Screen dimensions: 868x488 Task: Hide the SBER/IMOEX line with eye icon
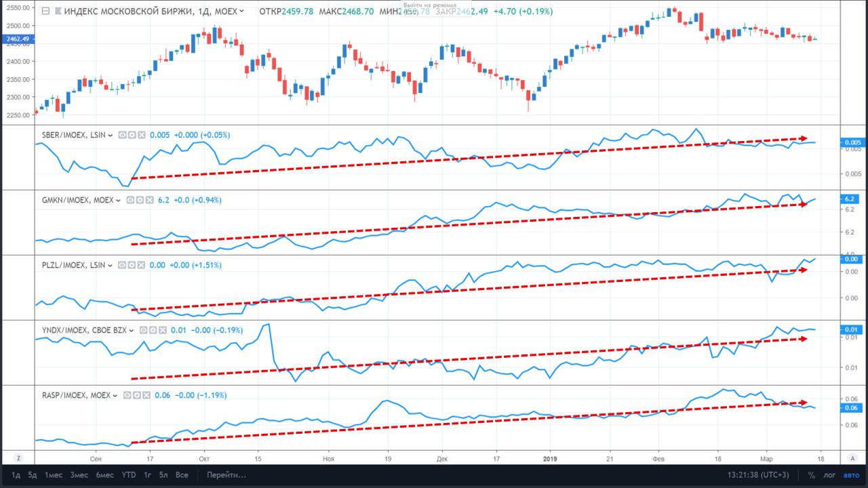click(123, 135)
